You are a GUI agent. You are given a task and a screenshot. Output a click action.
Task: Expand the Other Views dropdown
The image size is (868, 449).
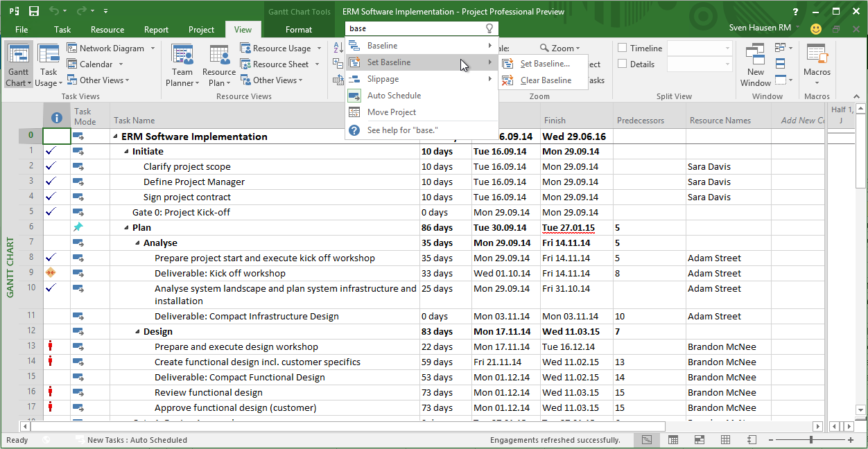pos(99,80)
